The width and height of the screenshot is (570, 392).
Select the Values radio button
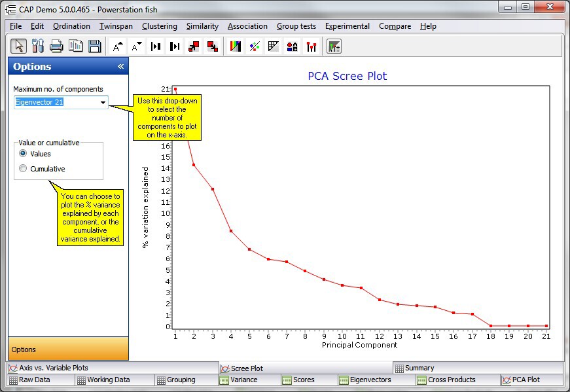pos(23,153)
